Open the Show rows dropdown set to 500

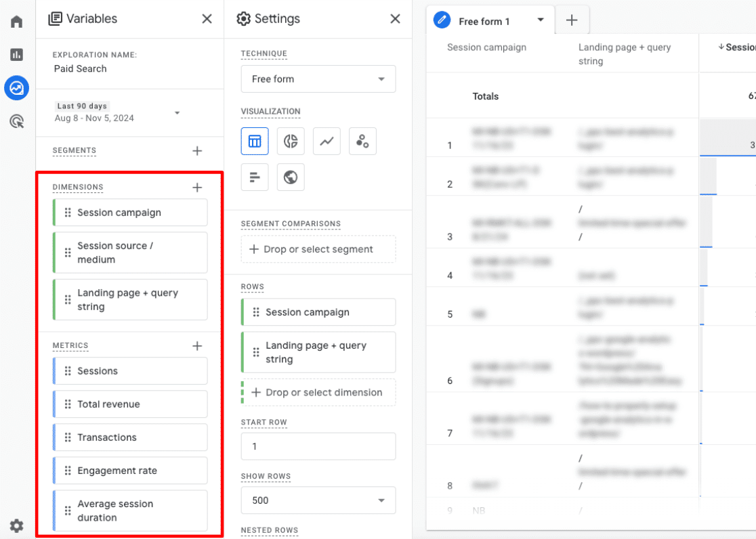click(x=318, y=500)
